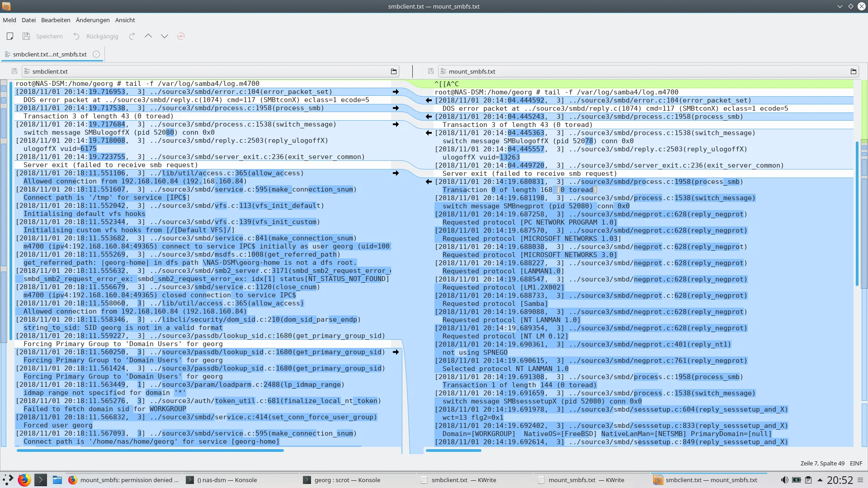Click the Speichern save button

pos(43,36)
